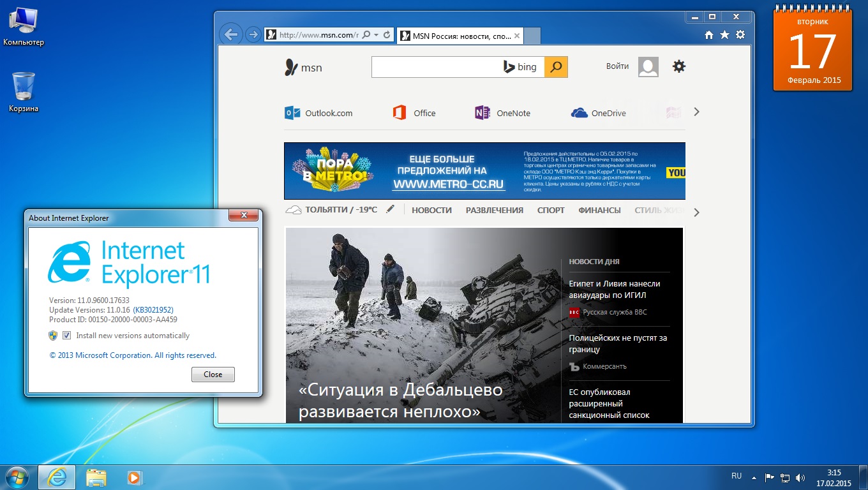The image size is (868, 490).
Task: Open the Outlook.com shortcut
Action: 318,113
